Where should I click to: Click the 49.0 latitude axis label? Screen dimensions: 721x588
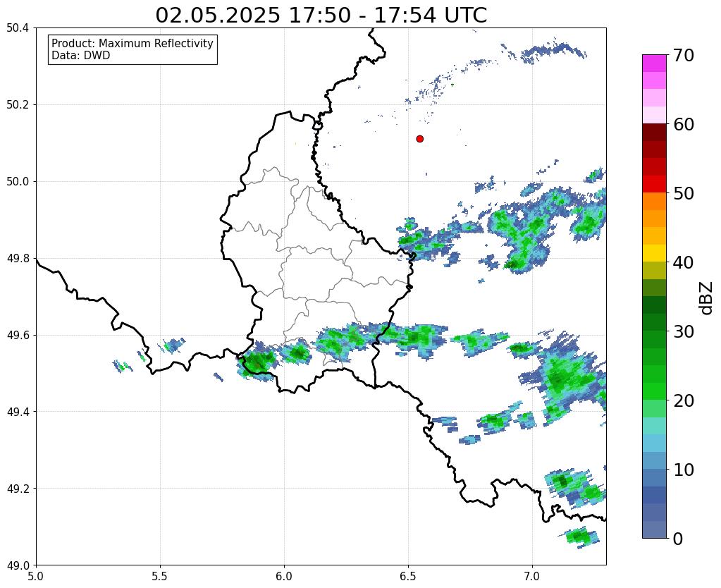pos(18,565)
